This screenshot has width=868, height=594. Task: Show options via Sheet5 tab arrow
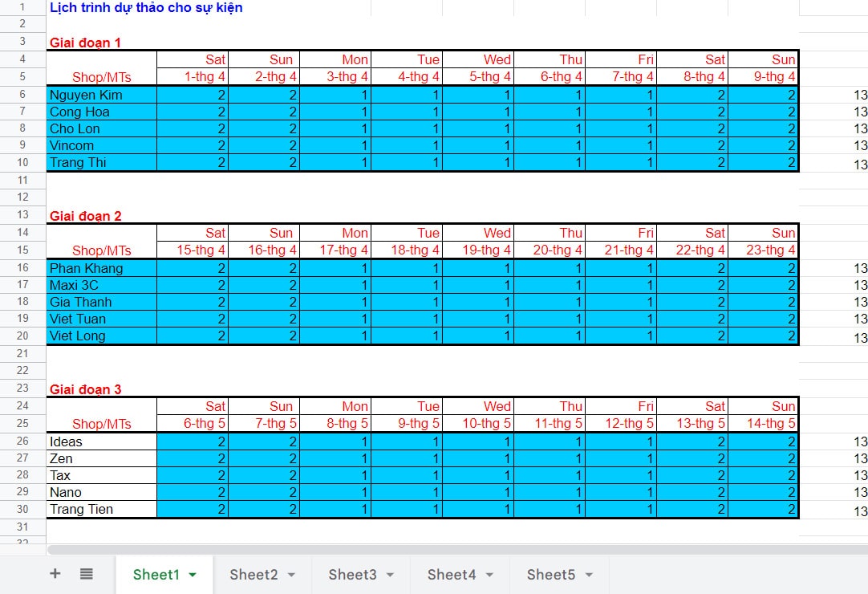pyautogui.click(x=589, y=575)
